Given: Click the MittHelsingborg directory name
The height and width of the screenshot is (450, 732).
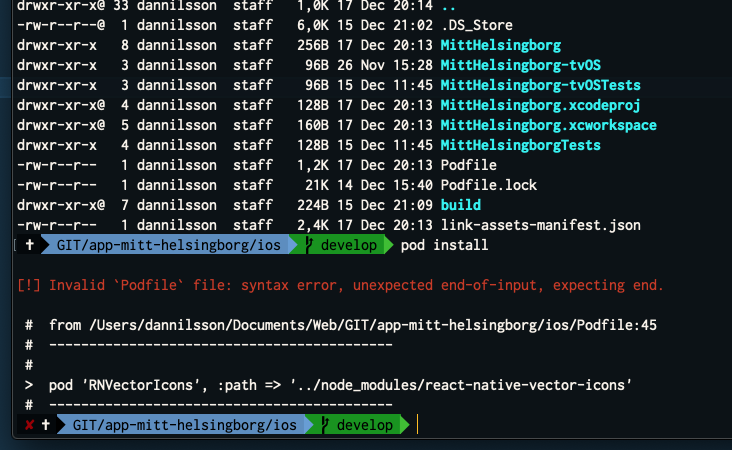Looking at the screenshot, I should coord(500,45).
